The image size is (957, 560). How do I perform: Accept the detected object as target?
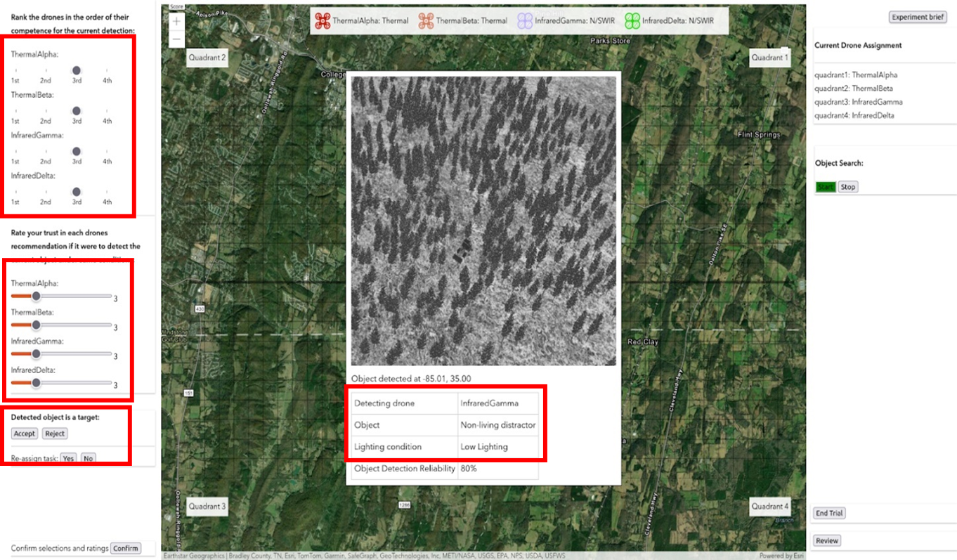[x=25, y=434]
